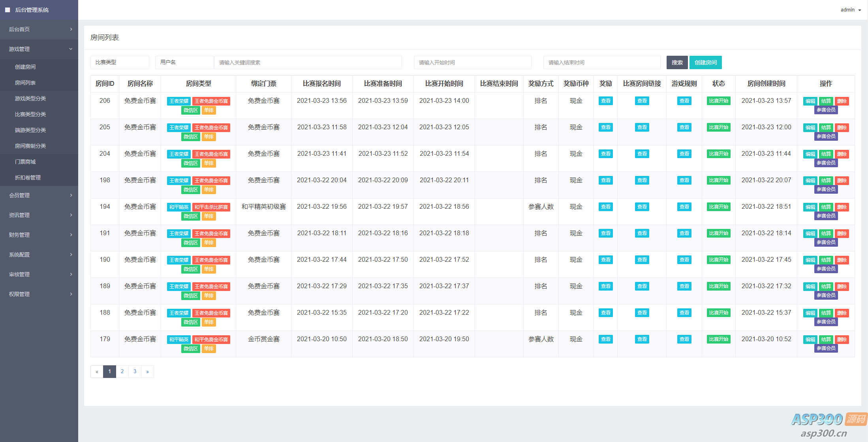The image size is (868, 442).
Task: Click the 创建房间 teal button
Action: click(x=705, y=62)
